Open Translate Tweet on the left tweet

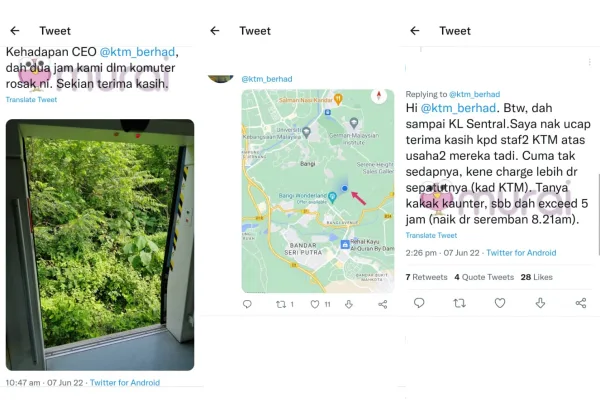pos(31,100)
